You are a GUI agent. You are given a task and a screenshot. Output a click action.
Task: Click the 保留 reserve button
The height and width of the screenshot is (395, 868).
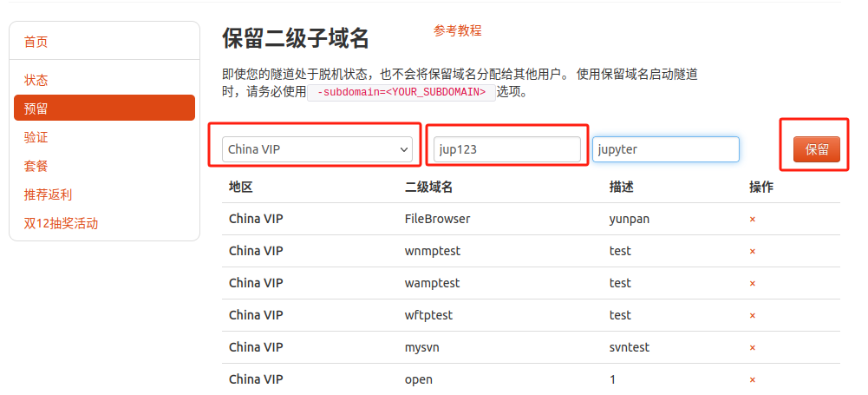pyautogui.click(x=817, y=149)
